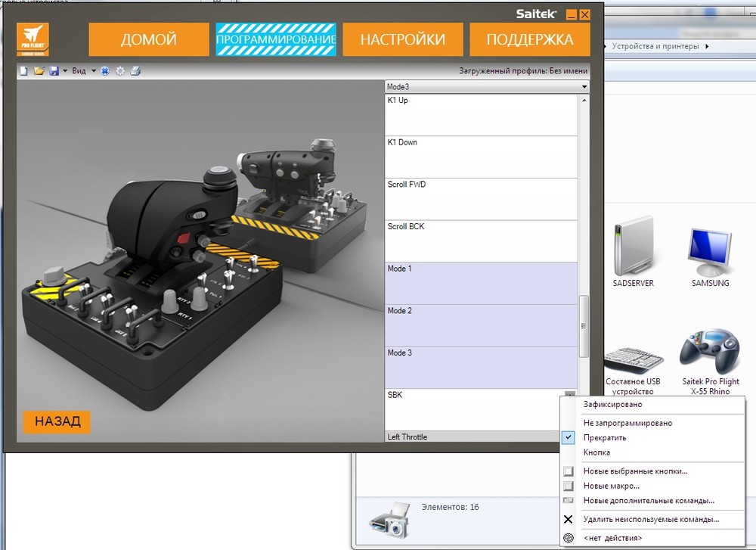Click the SBK cell dropdown arrow button
The width and height of the screenshot is (756, 550).
point(570,394)
